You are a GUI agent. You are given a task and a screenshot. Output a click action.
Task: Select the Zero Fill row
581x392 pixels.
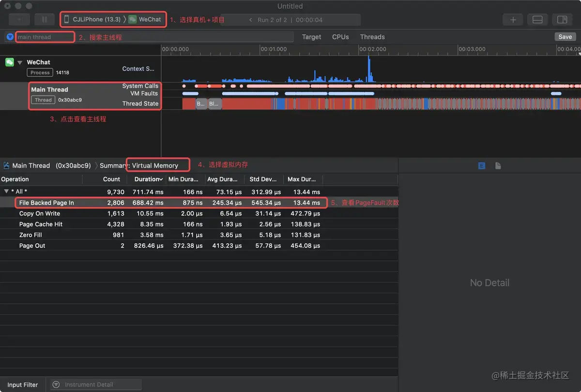tap(199, 235)
